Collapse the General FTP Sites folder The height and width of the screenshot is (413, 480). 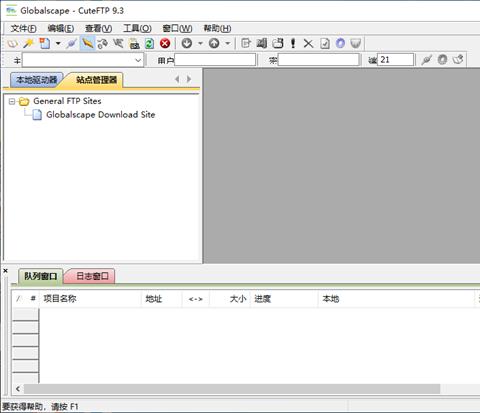[x=12, y=101]
